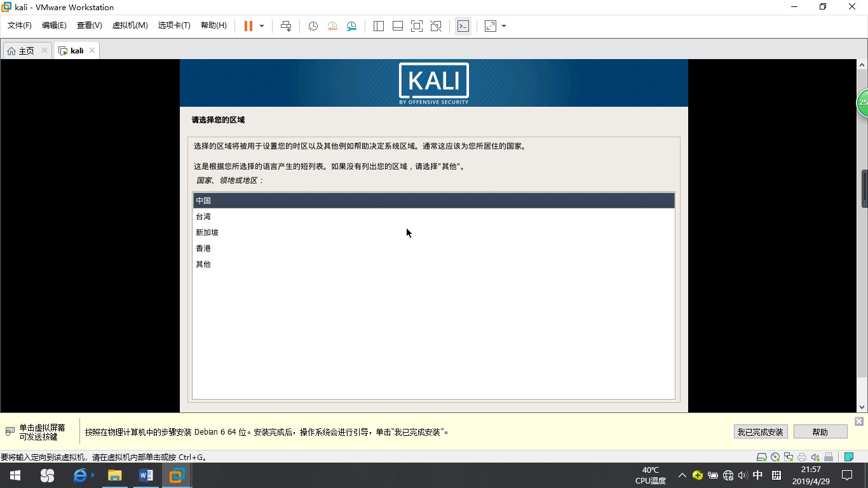Viewport: 868px width, 488px height.
Task: Open the 文件(F) menu
Action: point(20,25)
